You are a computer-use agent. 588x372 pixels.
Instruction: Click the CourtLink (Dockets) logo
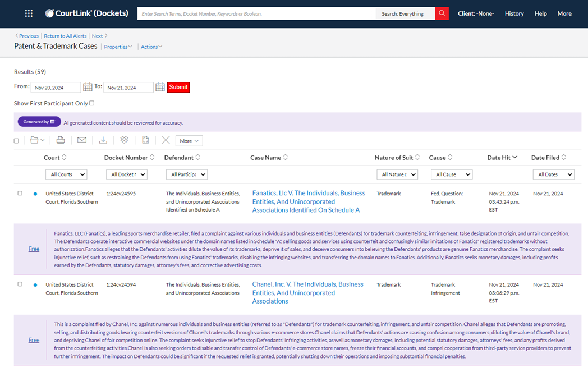coord(86,13)
